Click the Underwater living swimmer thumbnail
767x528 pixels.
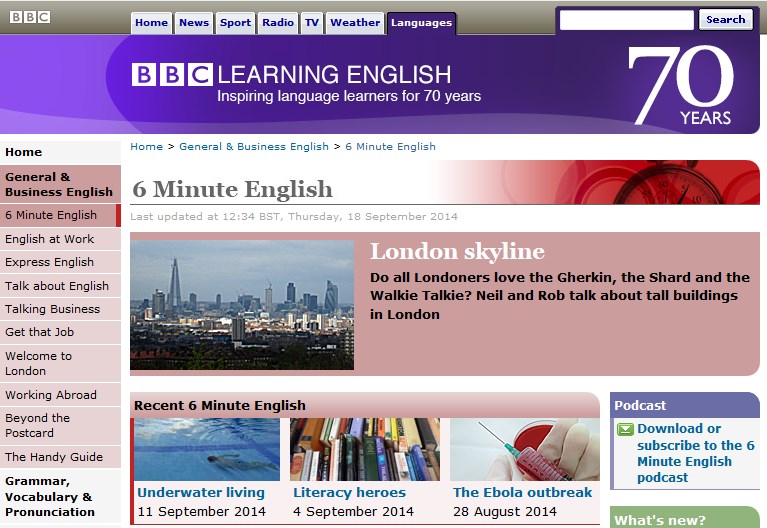207,449
